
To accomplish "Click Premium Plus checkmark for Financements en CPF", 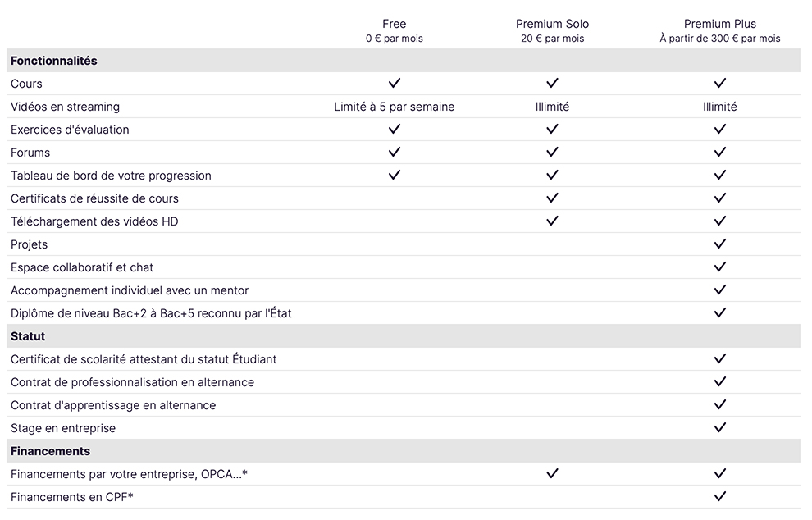I will pyautogui.click(x=720, y=496).
